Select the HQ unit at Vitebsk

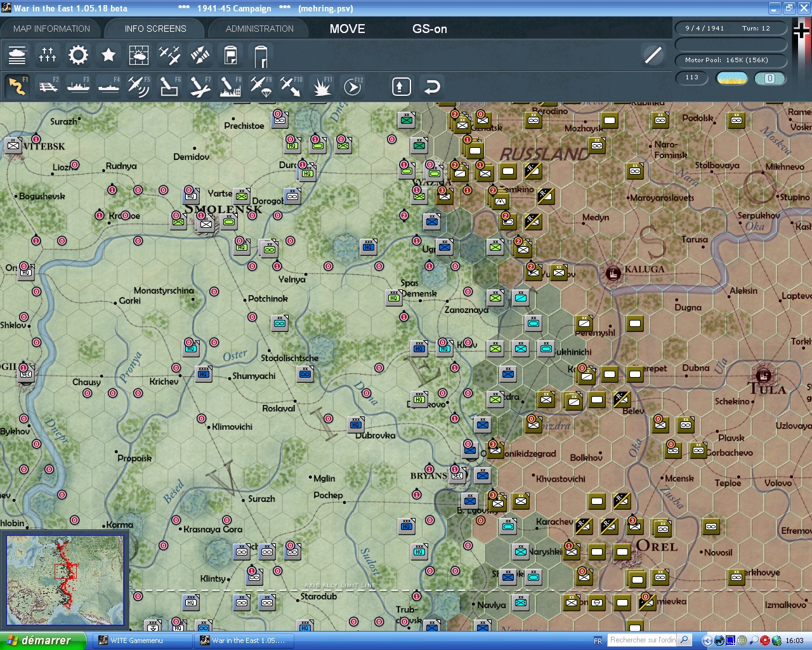coord(13,145)
